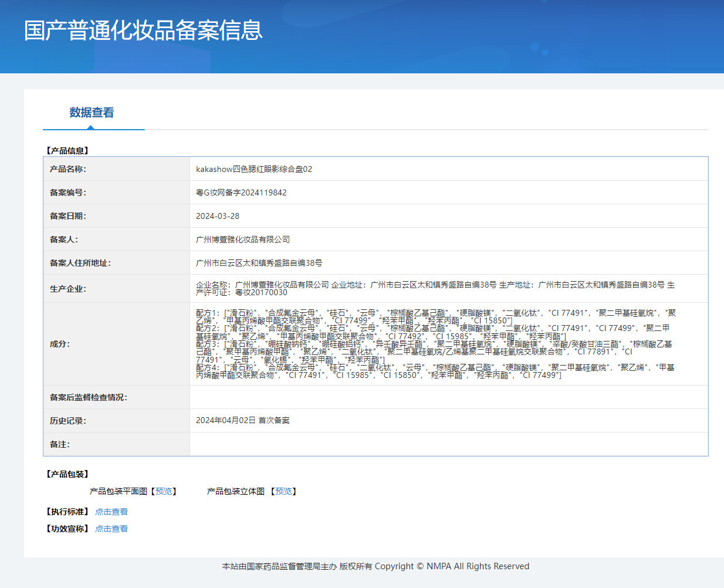This screenshot has width=724, height=588.
Task: Click the 备案人住所地址 row label
Action: click(x=80, y=263)
